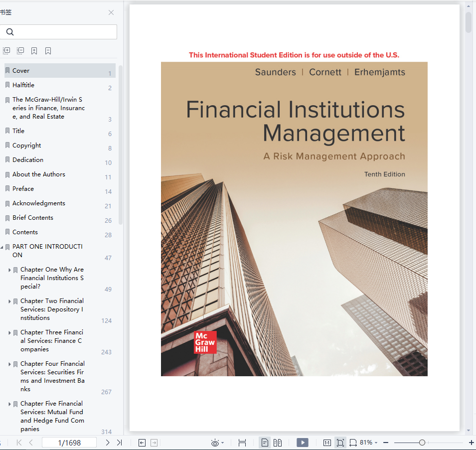Click the book cover page image

coord(294,219)
